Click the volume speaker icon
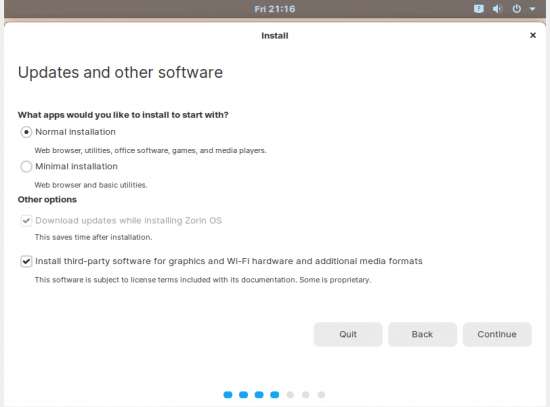The height and width of the screenshot is (407, 550). pyautogui.click(x=497, y=9)
